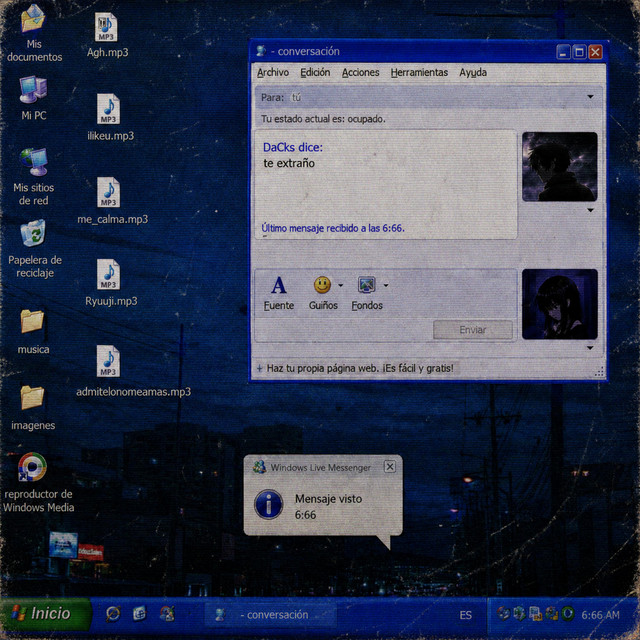Viewport: 640px width, 640px height.
Task: Select the Ryuuji.mp3 file icon
Action: 108,274
